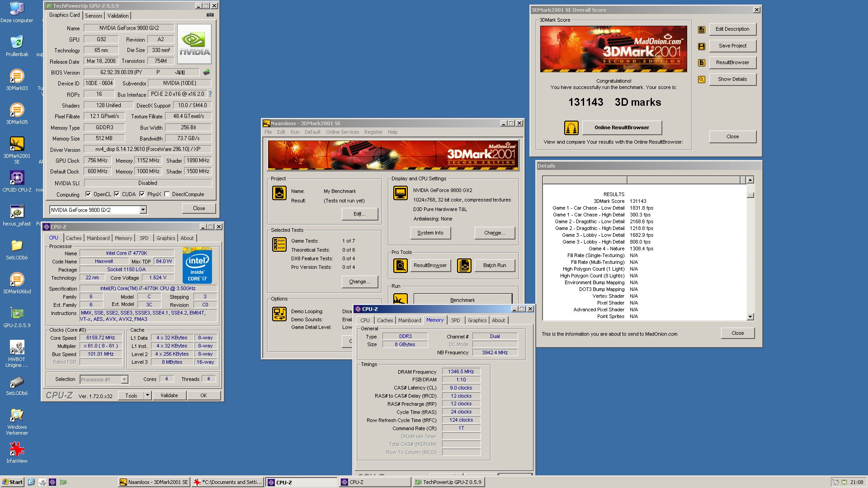The height and width of the screenshot is (488, 868).
Task: Click the Validate button in CPU-Z
Action: pyautogui.click(x=169, y=395)
